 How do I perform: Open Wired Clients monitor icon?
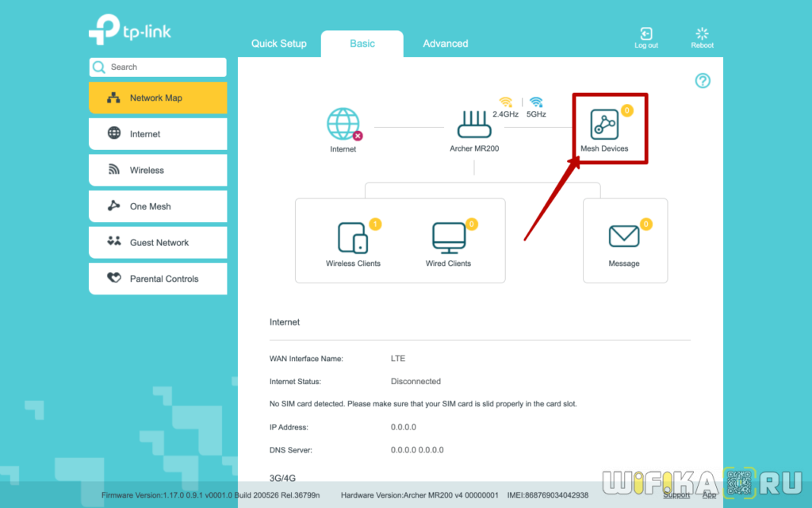[448, 237]
